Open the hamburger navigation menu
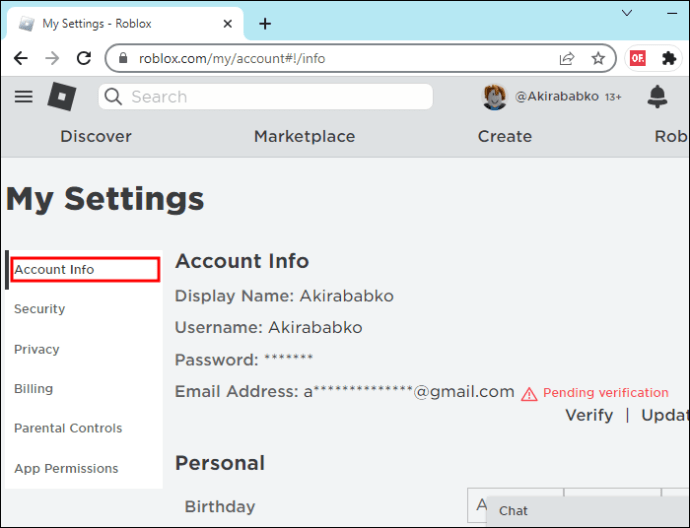Viewport: 690px width, 528px height. pos(24,96)
